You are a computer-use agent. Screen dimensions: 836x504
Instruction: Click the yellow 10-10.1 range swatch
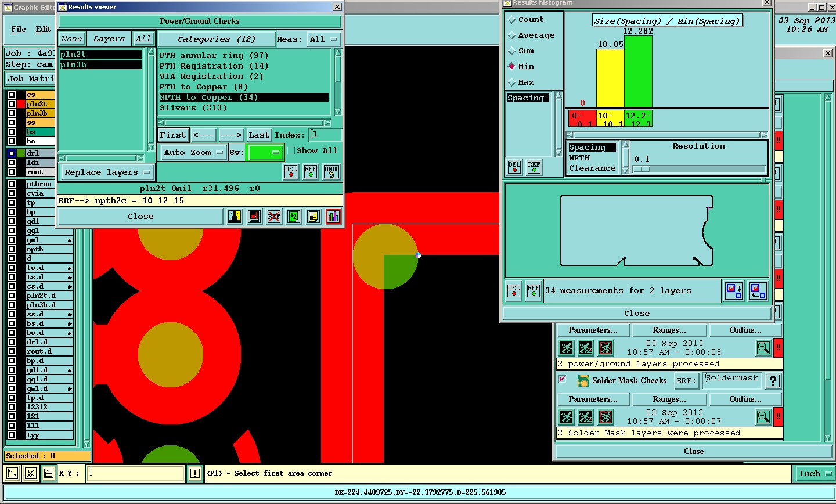[610, 118]
